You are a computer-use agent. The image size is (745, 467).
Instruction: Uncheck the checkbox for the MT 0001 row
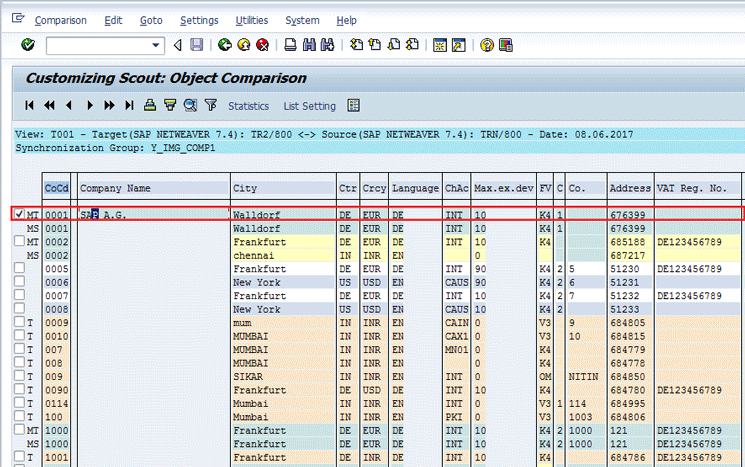[20, 214]
